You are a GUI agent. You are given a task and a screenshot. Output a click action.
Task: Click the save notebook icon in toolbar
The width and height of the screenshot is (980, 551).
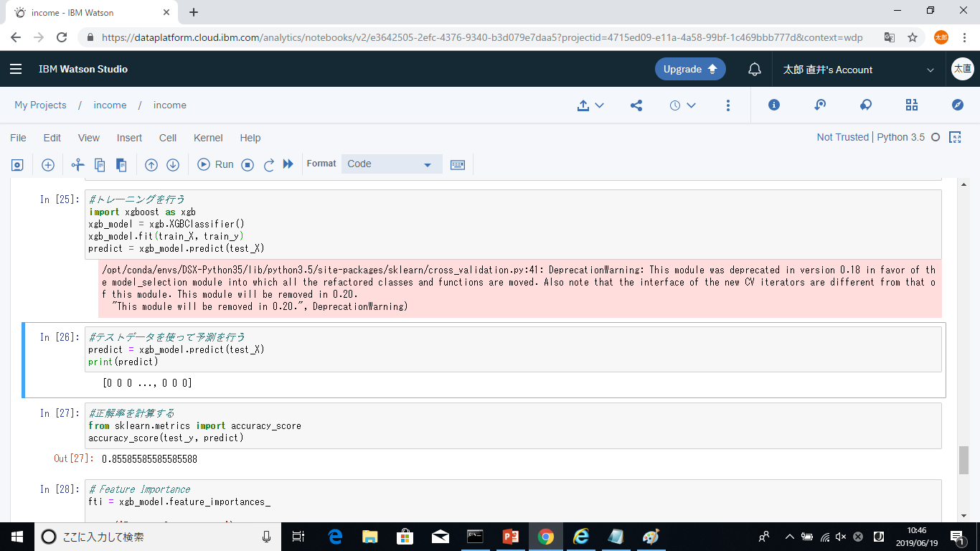coord(17,165)
